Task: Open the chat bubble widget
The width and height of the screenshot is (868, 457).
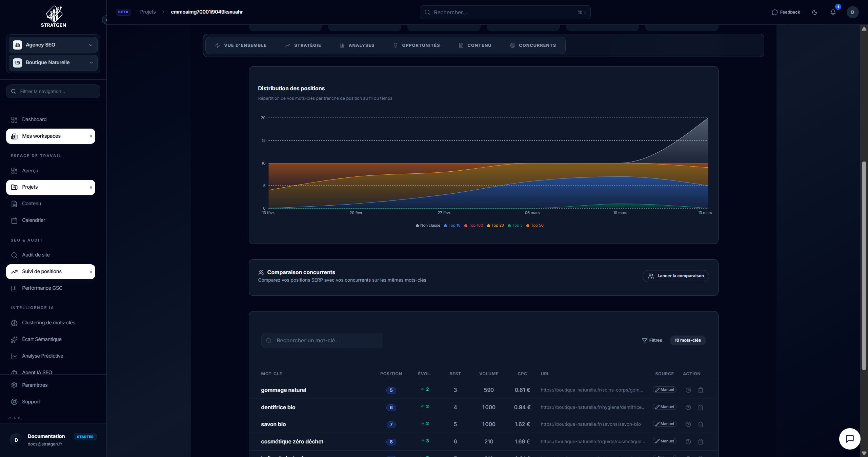Action: [849, 439]
